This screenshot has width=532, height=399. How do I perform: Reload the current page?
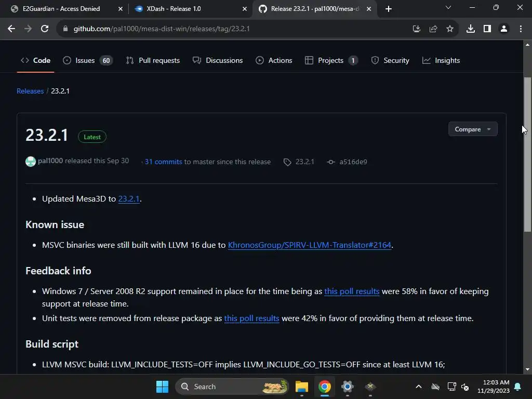(x=45, y=29)
